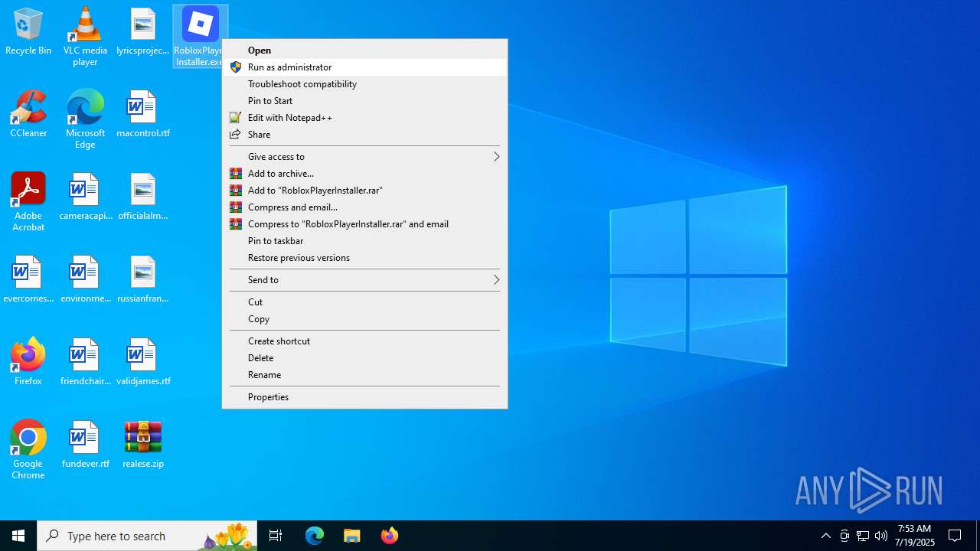Open the Windows Start menu
This screenshot has height=551, width=980.
coord(18,536)
